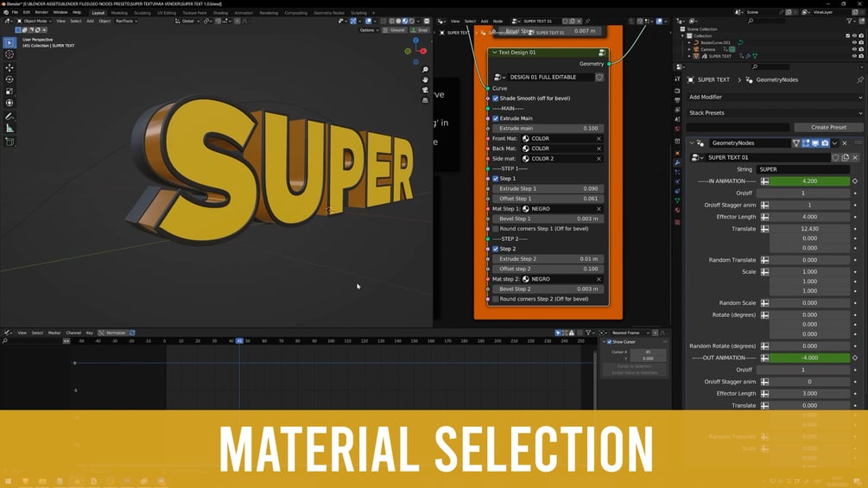The width and height of the screenshot is (868, 488).
Task: Disable the Extrude Main checkbox
Action: coord(496,118)
